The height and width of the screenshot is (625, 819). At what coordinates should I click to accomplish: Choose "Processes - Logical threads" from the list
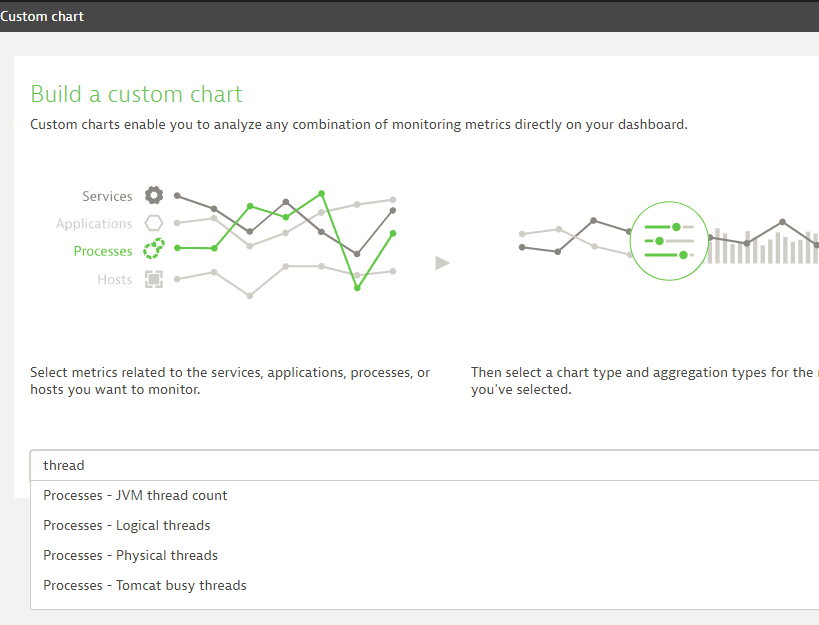127,525
